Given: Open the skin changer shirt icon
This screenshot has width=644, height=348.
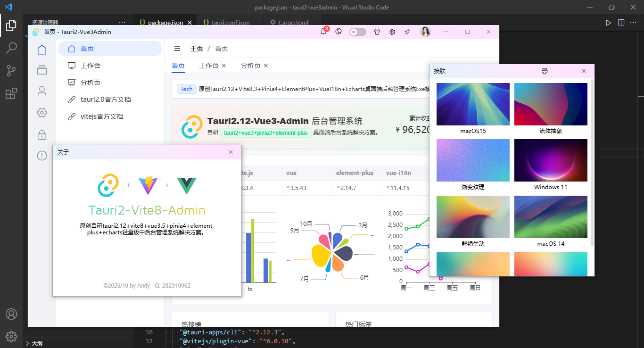Looking at the screenshot, I should pos(377,32).
